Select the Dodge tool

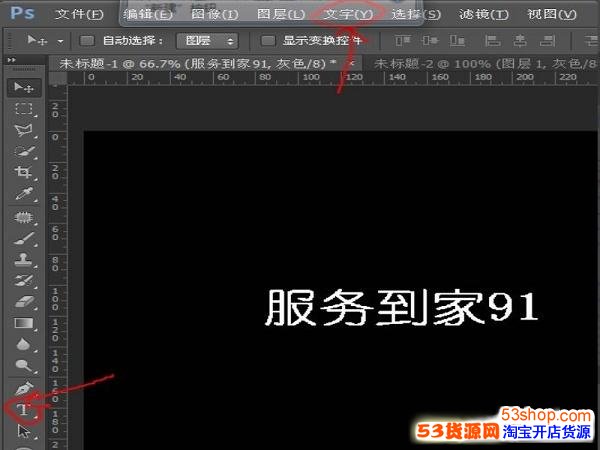point(24,365)
